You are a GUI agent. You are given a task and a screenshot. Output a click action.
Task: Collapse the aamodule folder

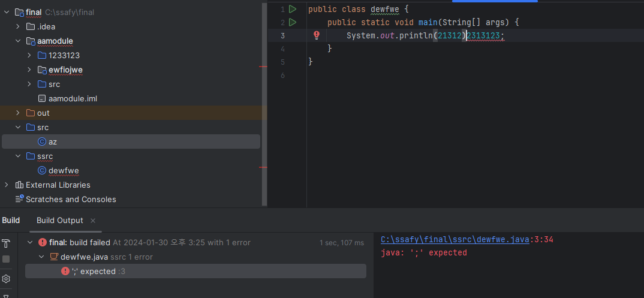pos(17,41)
